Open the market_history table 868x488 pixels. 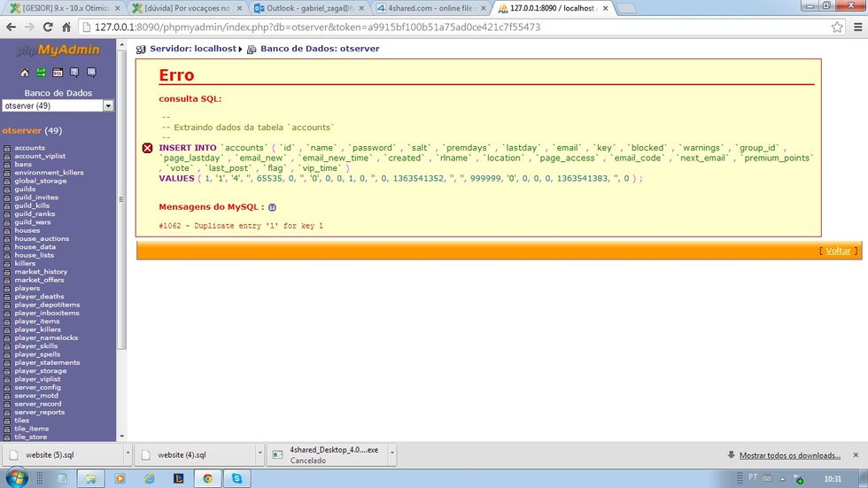41,272
